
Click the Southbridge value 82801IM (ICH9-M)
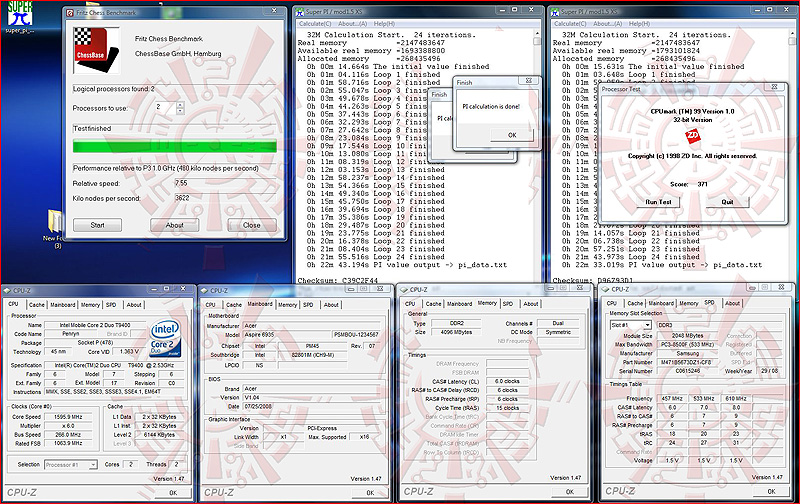[x=312, y=355]
